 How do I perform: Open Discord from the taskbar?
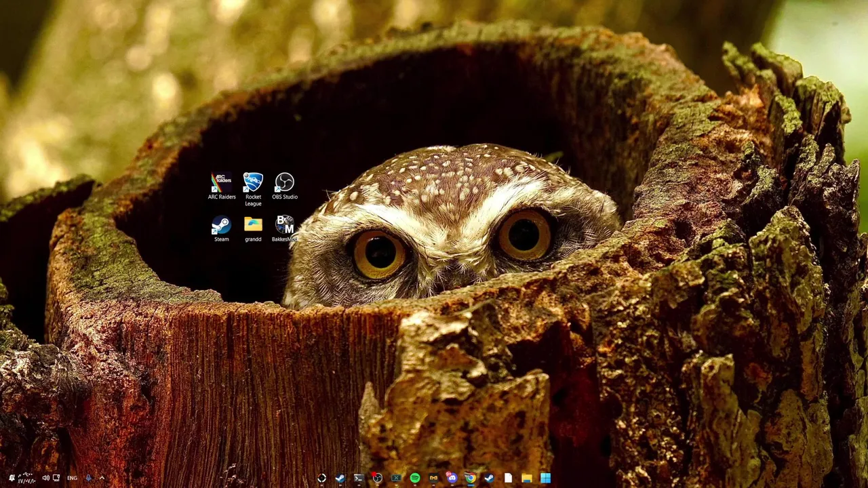tap(452, 478)
